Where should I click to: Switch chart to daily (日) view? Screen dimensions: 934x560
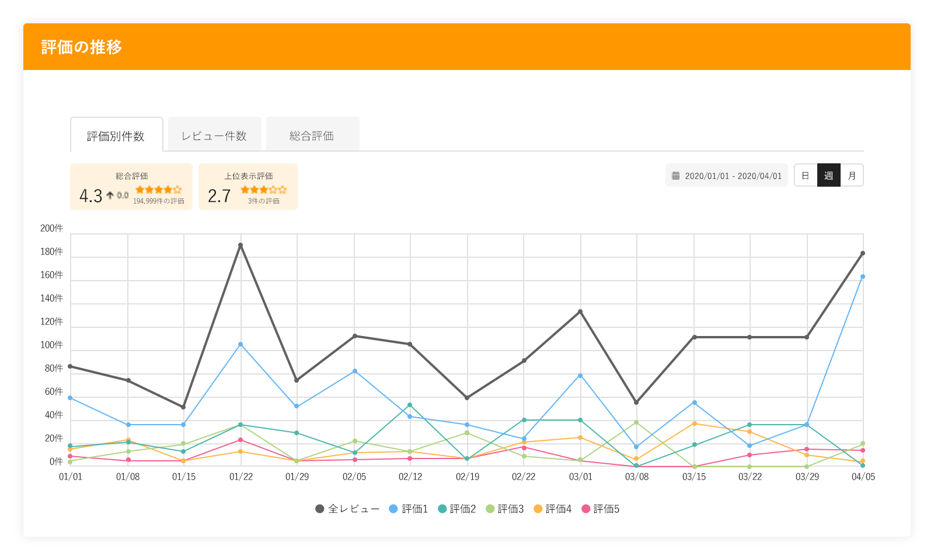[x=806, y=176]
